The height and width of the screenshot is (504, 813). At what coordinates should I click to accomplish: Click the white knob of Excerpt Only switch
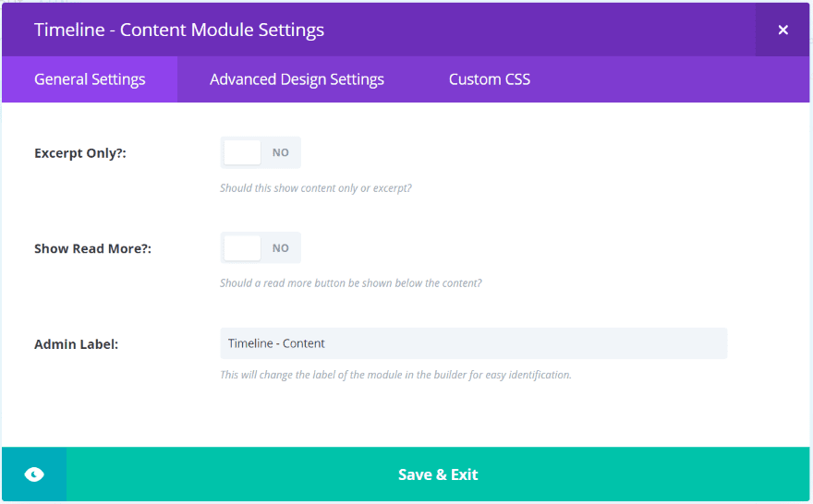(242, 152)
